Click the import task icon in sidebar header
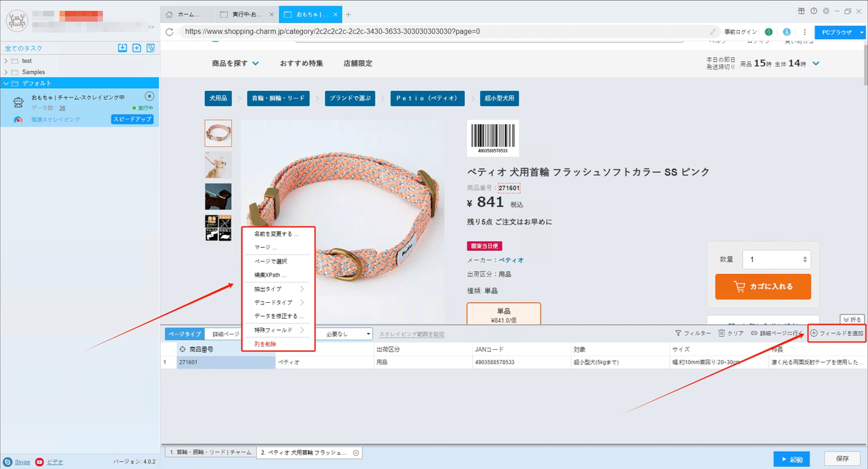868x469 pixels. pyautogui.click(x=122, y=48)
